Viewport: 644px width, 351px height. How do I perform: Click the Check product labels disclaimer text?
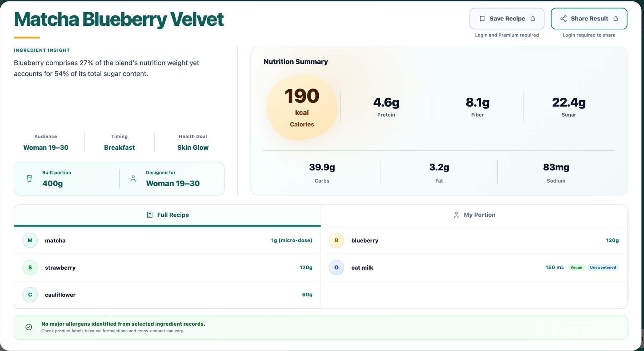(112, 331)
